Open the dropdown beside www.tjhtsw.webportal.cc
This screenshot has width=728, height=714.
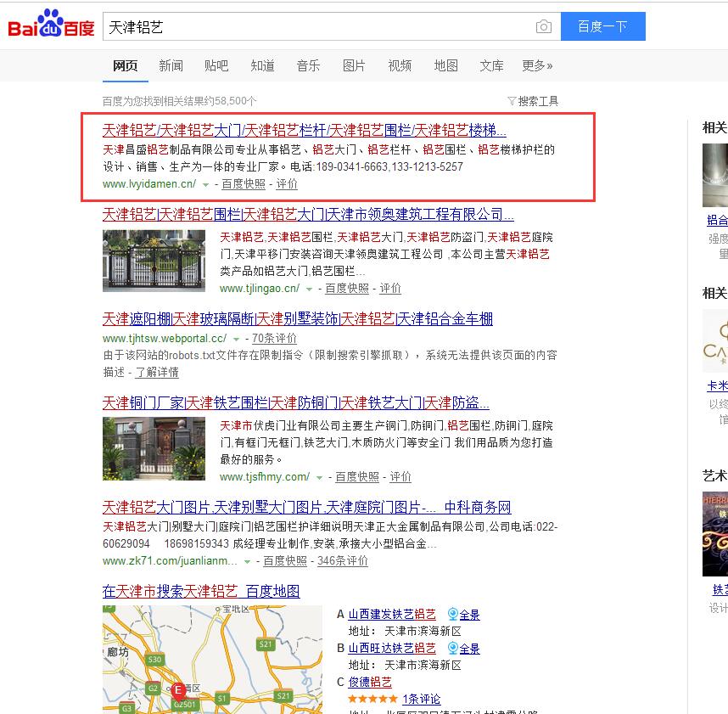pyautogui.click(x=237, y=339)
